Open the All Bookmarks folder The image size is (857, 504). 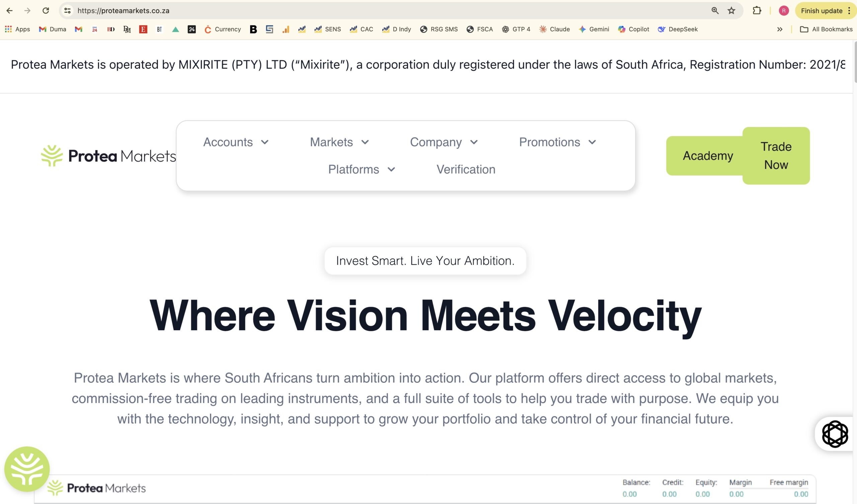click(826, 29)
